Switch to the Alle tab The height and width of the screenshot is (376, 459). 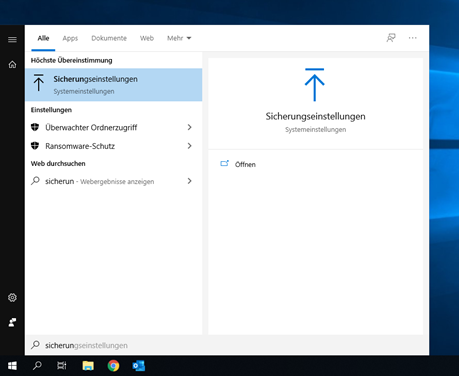tap(43, 38)
